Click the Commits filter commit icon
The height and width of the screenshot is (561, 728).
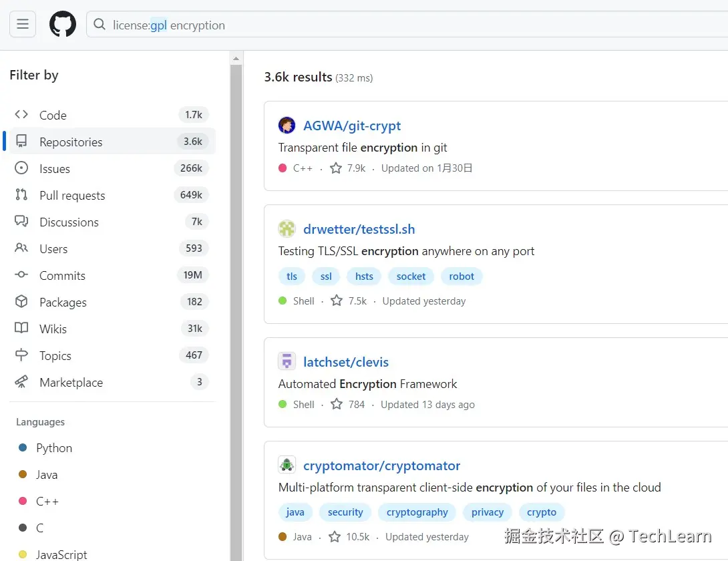point(21,274)
